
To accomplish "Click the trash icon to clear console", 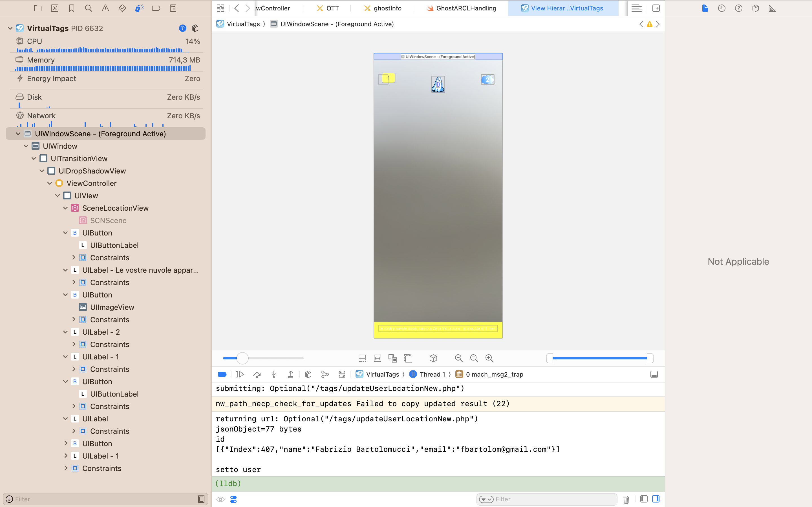I will (x=626, y=499).
